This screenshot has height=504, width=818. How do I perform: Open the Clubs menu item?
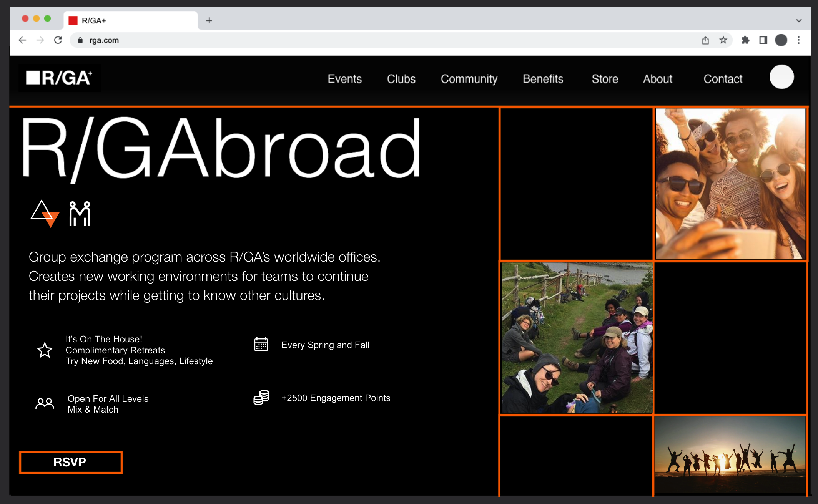click(401, 79)
